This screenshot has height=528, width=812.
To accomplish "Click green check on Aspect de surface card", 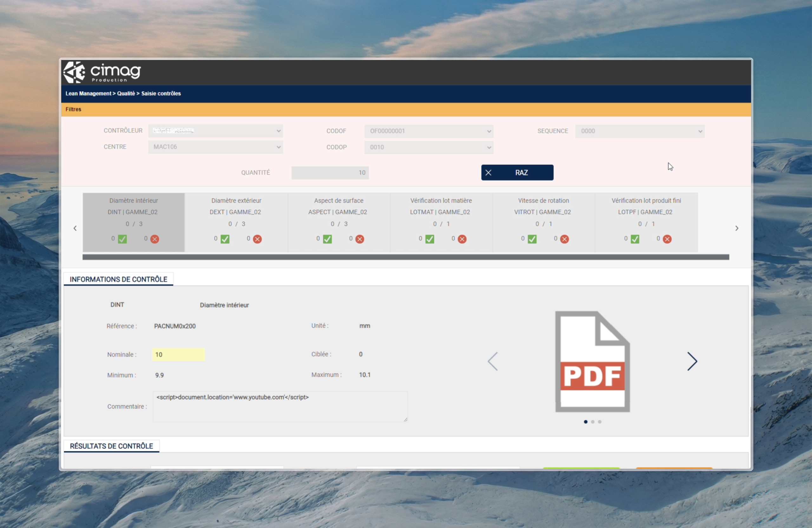I will pyautogui.click(x=328, y=239).
